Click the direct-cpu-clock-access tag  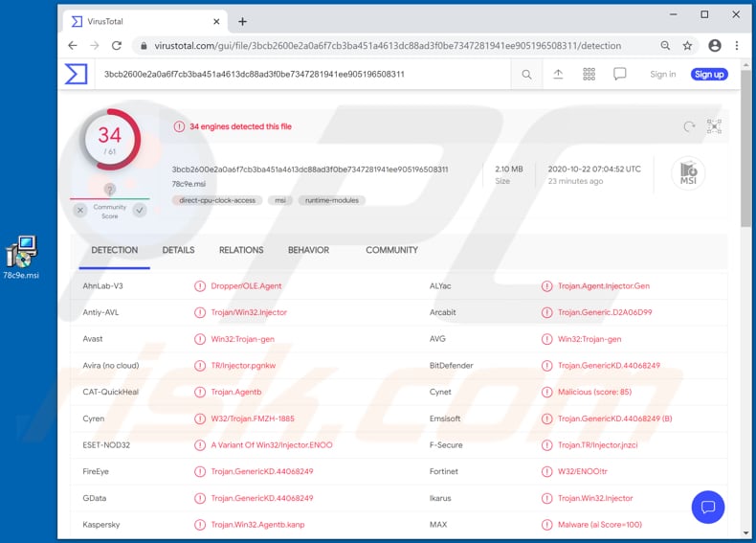tap(217, 200)
